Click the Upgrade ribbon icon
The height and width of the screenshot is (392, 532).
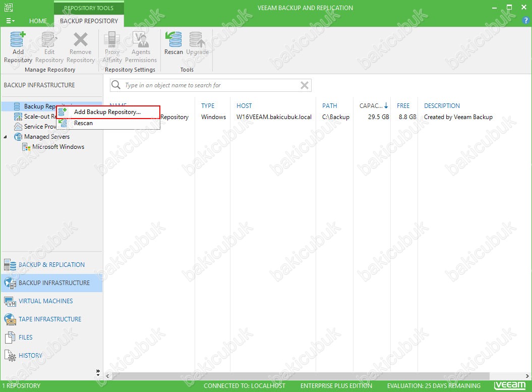pos(197,40)
